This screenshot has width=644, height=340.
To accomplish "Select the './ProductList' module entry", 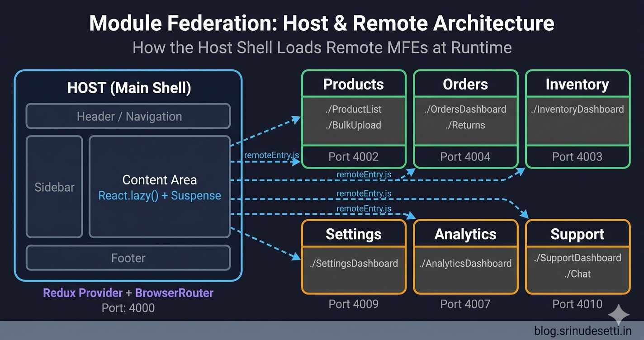I will 354,109.
